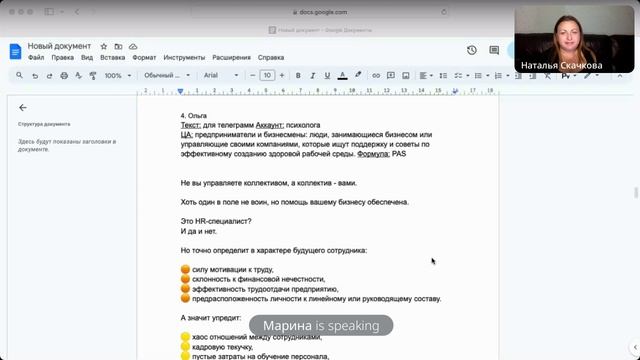The width and height of the screenshot is (640, 360).
Task: Star the document Новый документ
Action: point(104,47)
